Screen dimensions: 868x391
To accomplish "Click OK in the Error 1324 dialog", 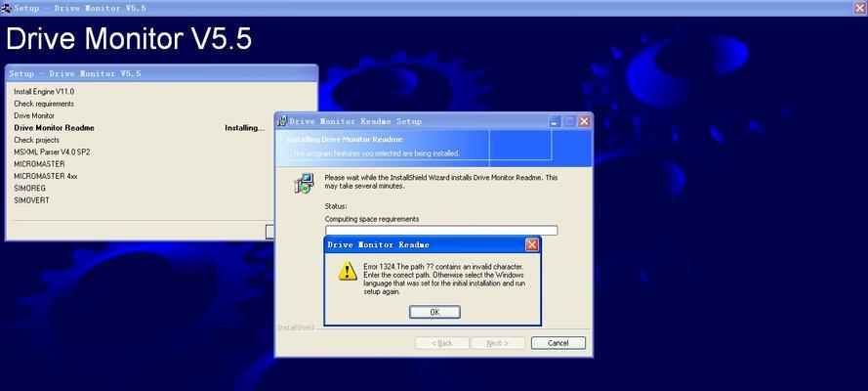I will tap(434, 312).
